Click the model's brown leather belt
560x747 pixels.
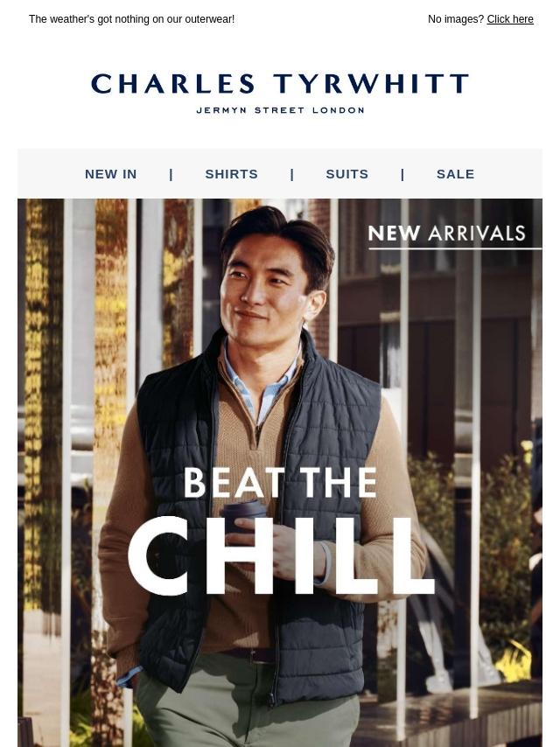252,655
